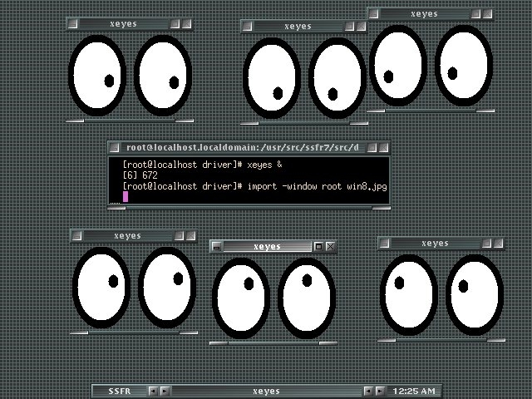Open the SSFR menu on the taskbar
Viewport: 532px width, 399px height.
coord(119,391)
